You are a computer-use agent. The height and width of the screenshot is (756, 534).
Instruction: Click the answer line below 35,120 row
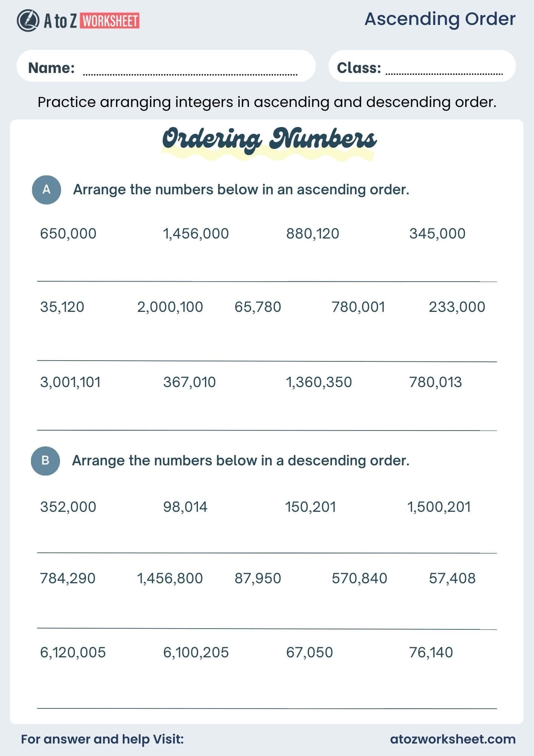(267, 361)
